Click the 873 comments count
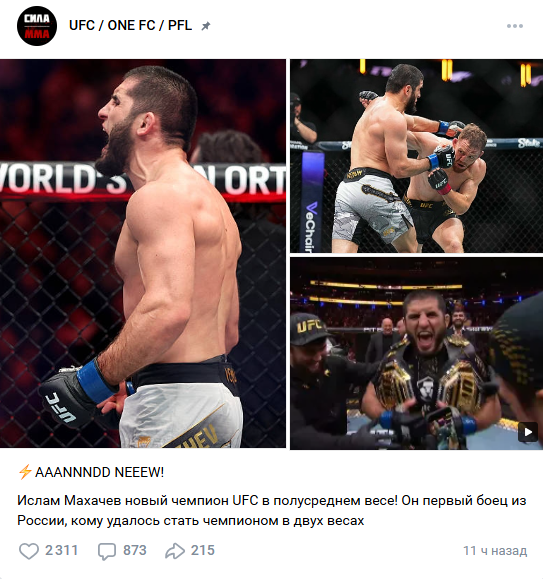 tap(135, 550)
